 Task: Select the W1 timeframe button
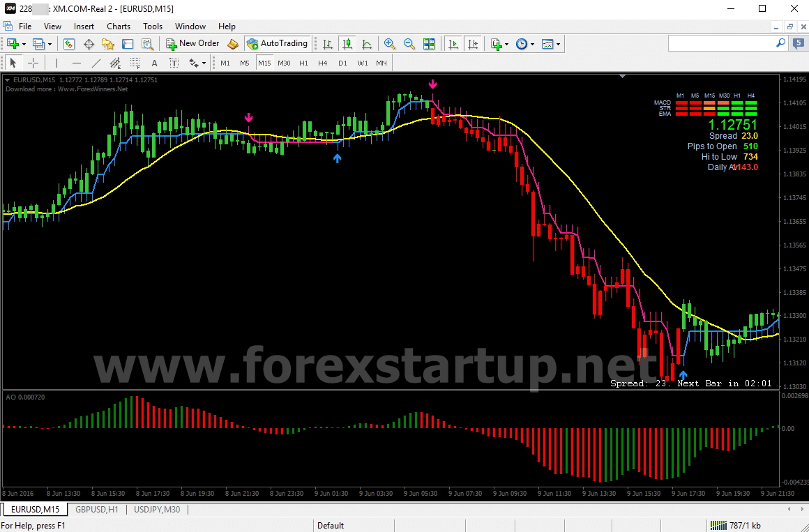pos(363,63)
